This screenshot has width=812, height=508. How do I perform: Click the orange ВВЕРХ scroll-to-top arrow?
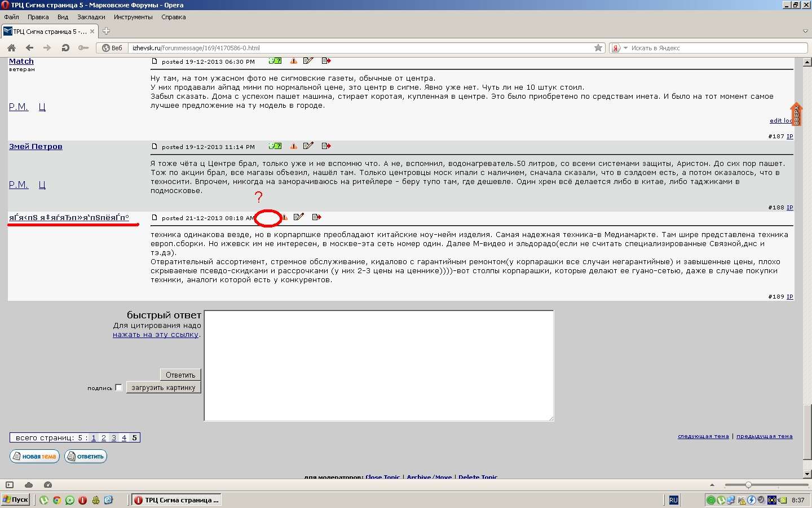click(x=796, y=114)
